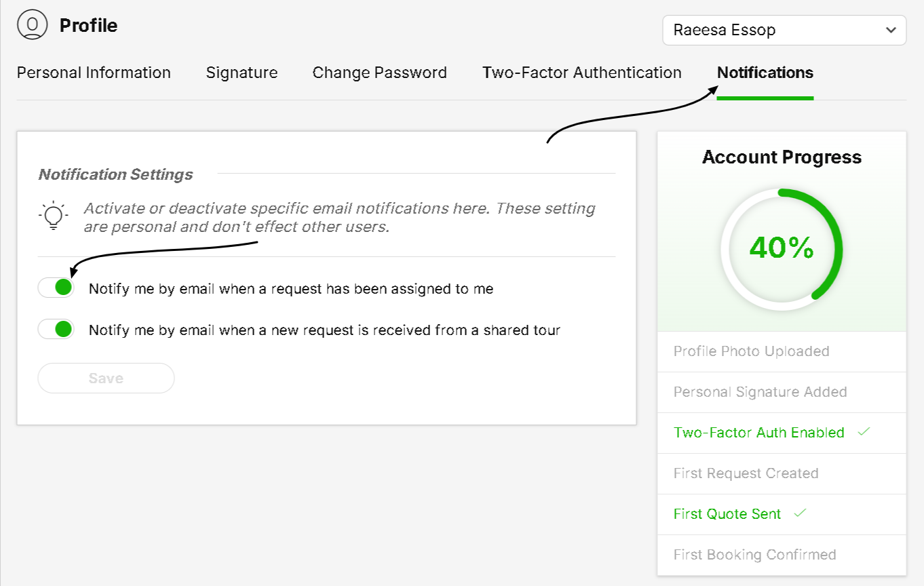Open the Signature tab
This screenshot has height=586, width=924.
click(x=242, y=73)
